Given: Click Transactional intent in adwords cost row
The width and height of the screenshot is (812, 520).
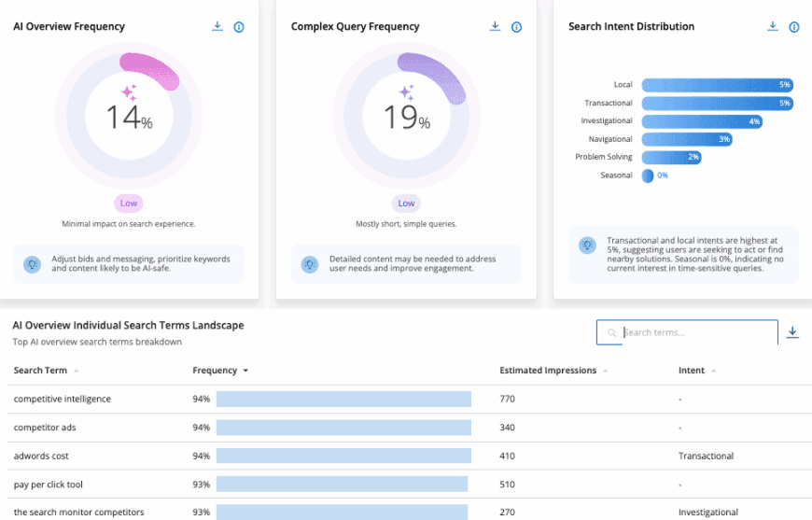Looking at the screenshot, I should (706, 456).
